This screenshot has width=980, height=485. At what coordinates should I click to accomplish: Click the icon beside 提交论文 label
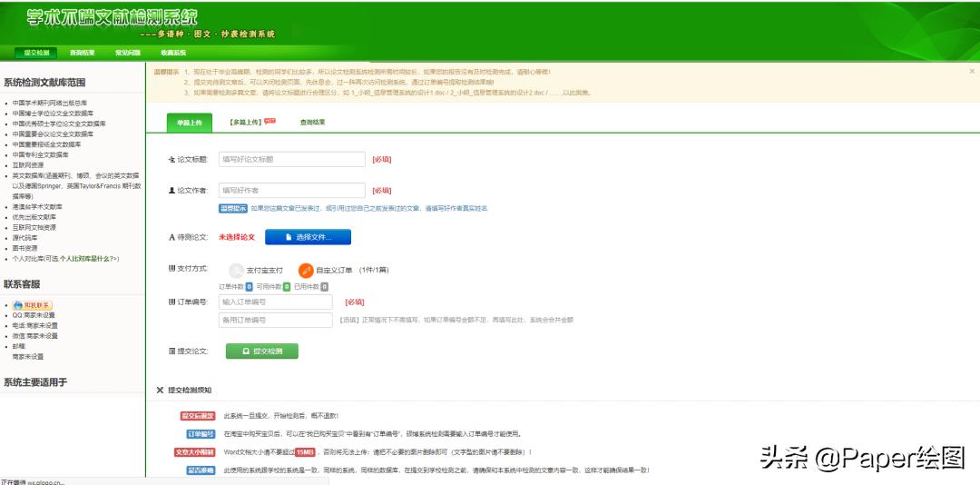[x=171, y=351]
